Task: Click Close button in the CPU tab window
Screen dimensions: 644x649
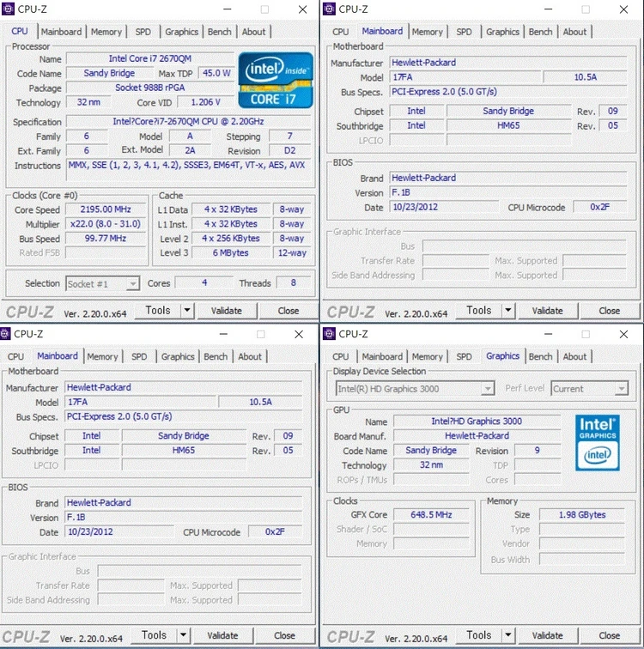Action: [x=289, y=311]
